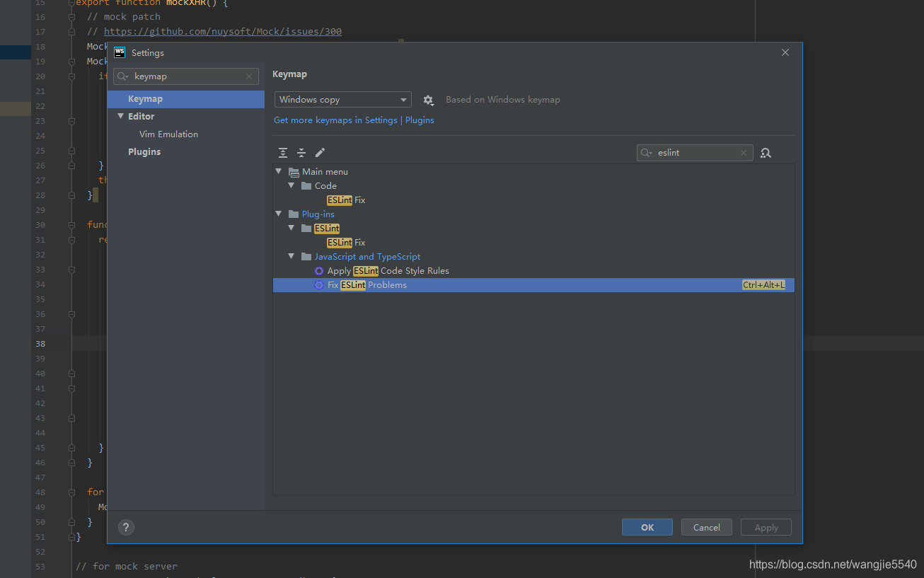Collapse the Plug-ins tree node

tap(279, 214)
